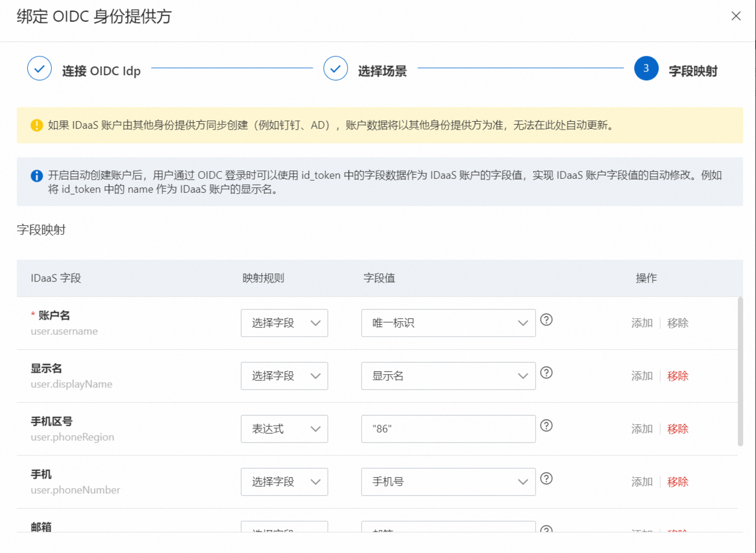Click help icon beside 唯一标识 field
Screen dimensions: 756x553
coord(546,320)
